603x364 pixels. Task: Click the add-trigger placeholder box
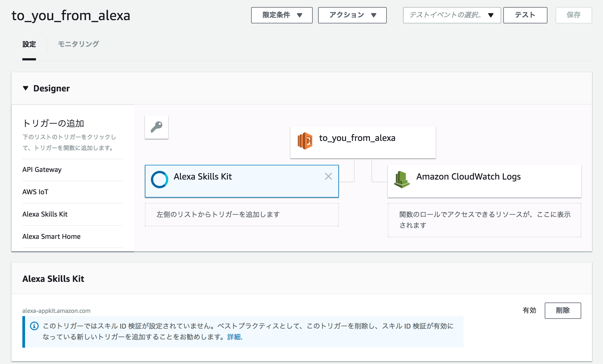click(242, 215)
